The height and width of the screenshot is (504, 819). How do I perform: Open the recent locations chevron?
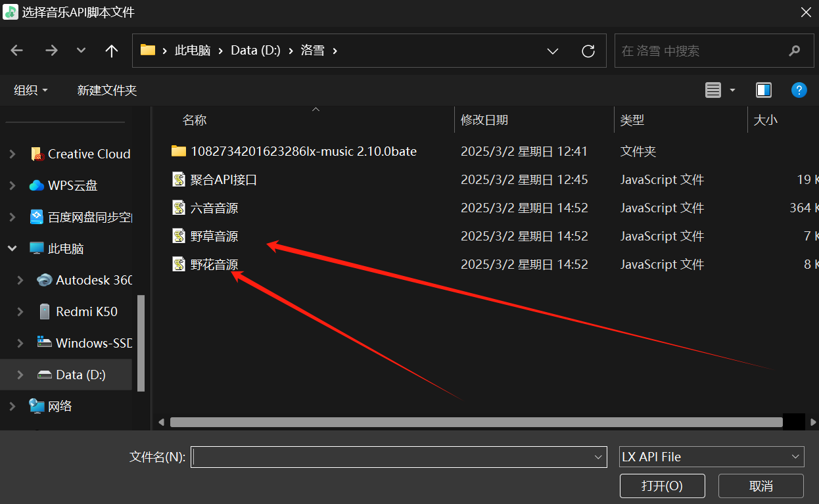(x=81, y=51)
